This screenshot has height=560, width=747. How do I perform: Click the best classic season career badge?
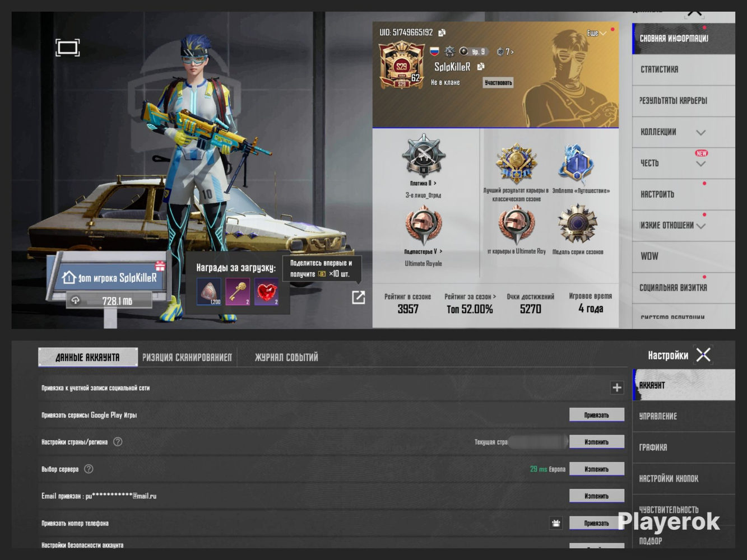(516, 163)
